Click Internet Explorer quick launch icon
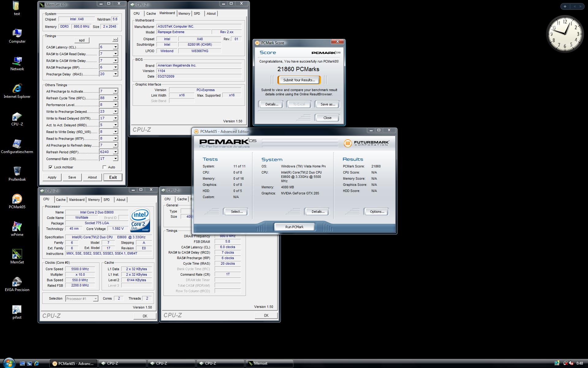Viewport: 588px width, 368px height. pos(36,363)
